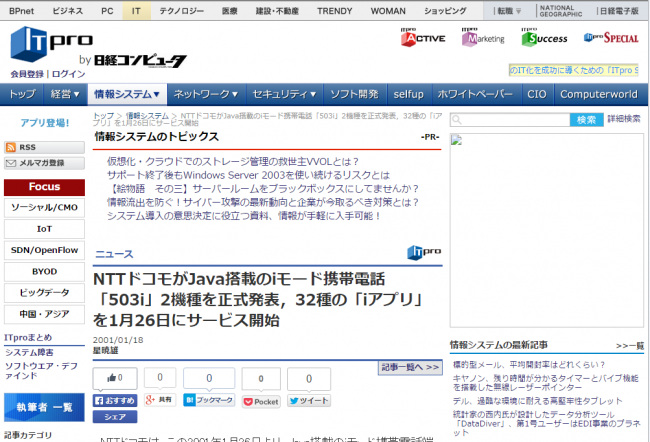Viewport: 650px width, 442px height.
Task: Open National Geographic top bar link
Action: coord(561,11)
